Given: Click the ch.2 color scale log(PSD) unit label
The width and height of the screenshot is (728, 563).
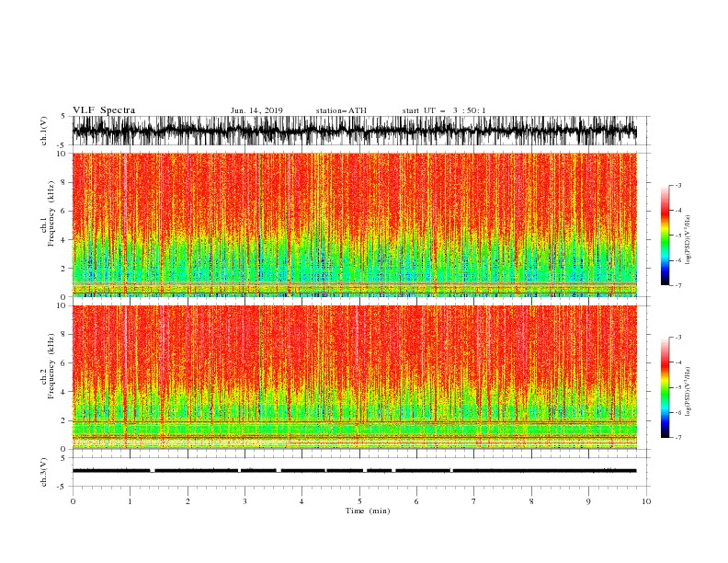Looking at the screenshot, I should click(x=688, y=391).
